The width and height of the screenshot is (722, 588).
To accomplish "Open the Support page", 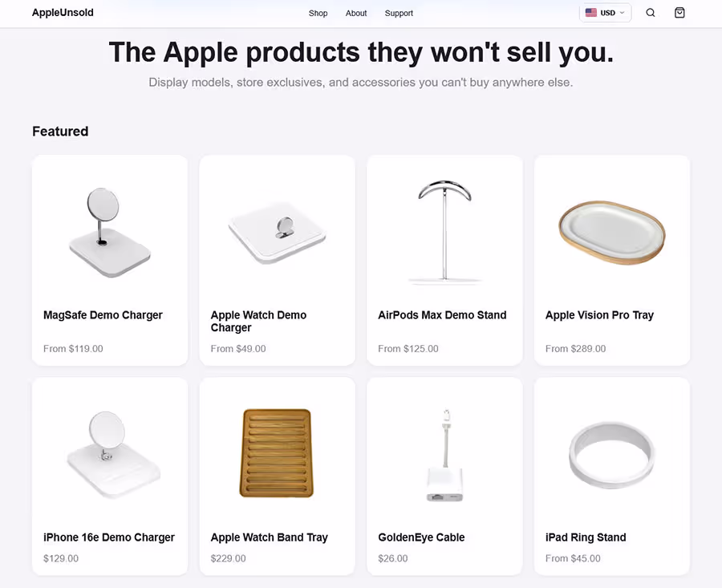I will pyautogui.click(x=399, y=13).
